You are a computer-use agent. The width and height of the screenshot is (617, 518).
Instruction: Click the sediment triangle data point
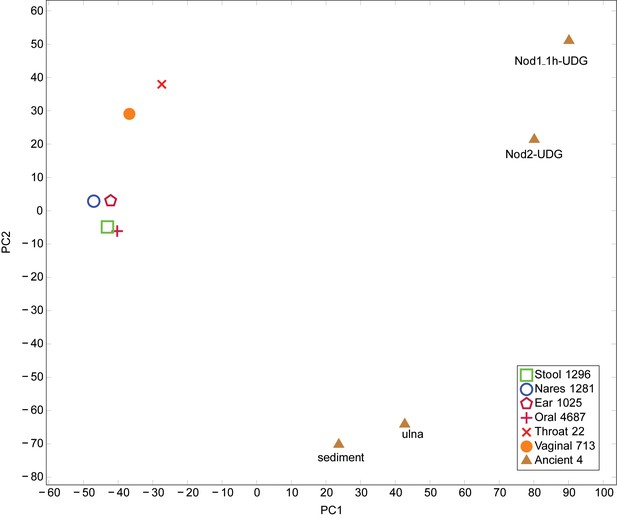click(338, 443)
